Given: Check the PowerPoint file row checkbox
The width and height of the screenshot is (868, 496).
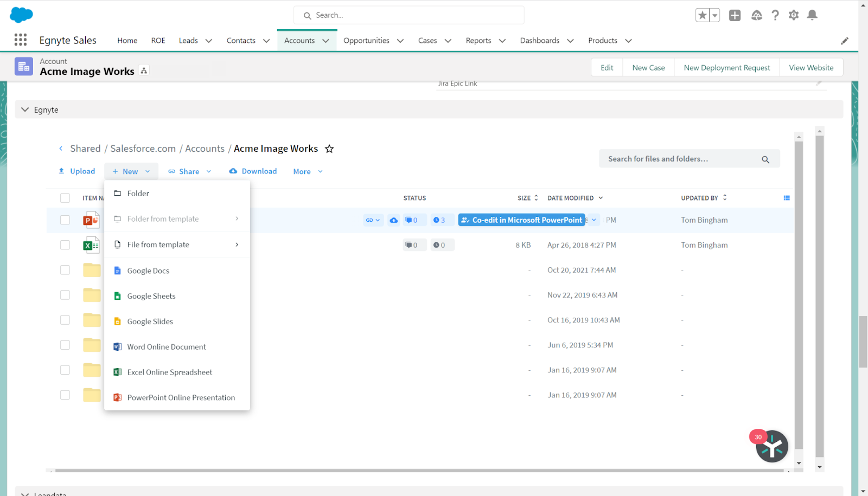Looking at the screenshot, I should point(65,220).
